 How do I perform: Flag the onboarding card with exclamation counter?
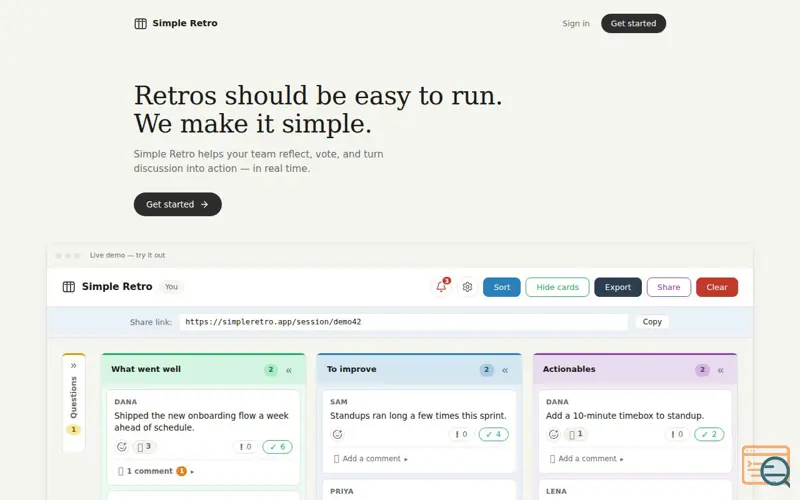(245, 447)
